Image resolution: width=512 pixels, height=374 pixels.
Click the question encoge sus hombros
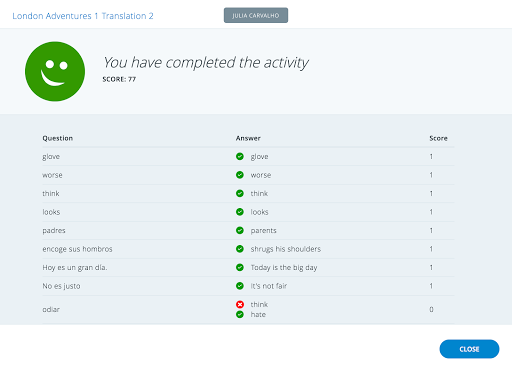(x=77, y=249)
